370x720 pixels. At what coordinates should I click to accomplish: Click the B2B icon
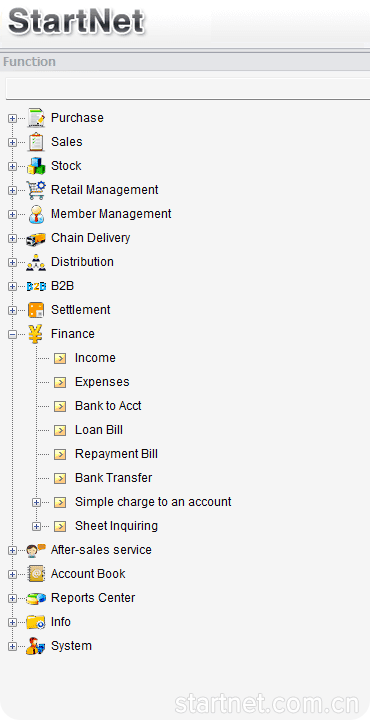[36, 286]
